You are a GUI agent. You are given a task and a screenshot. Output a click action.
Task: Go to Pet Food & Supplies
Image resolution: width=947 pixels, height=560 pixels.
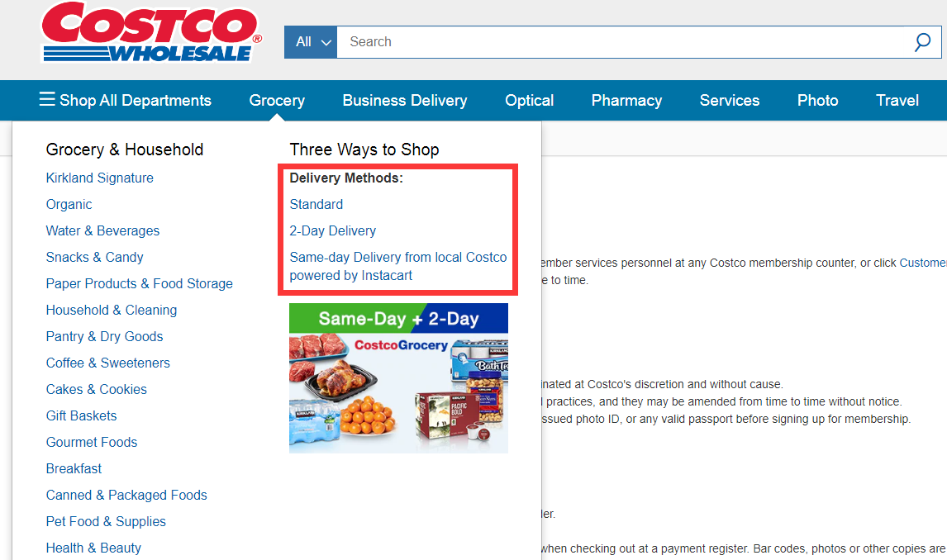click(106, 521)
